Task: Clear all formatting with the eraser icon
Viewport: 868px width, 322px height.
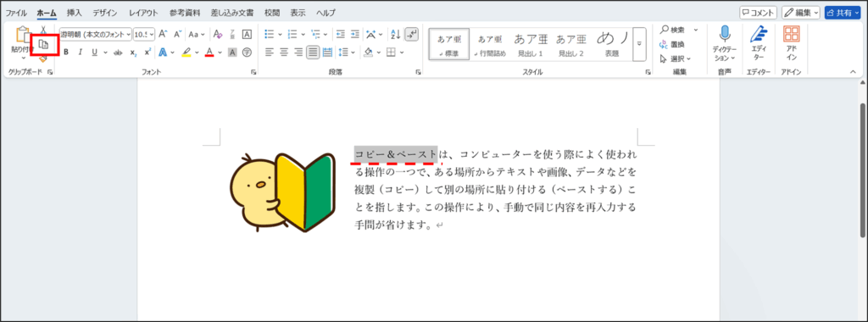Action: tap(218, 34)
